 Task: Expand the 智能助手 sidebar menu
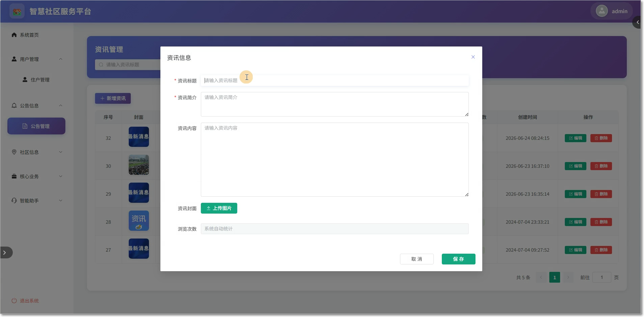pos(36,201)
